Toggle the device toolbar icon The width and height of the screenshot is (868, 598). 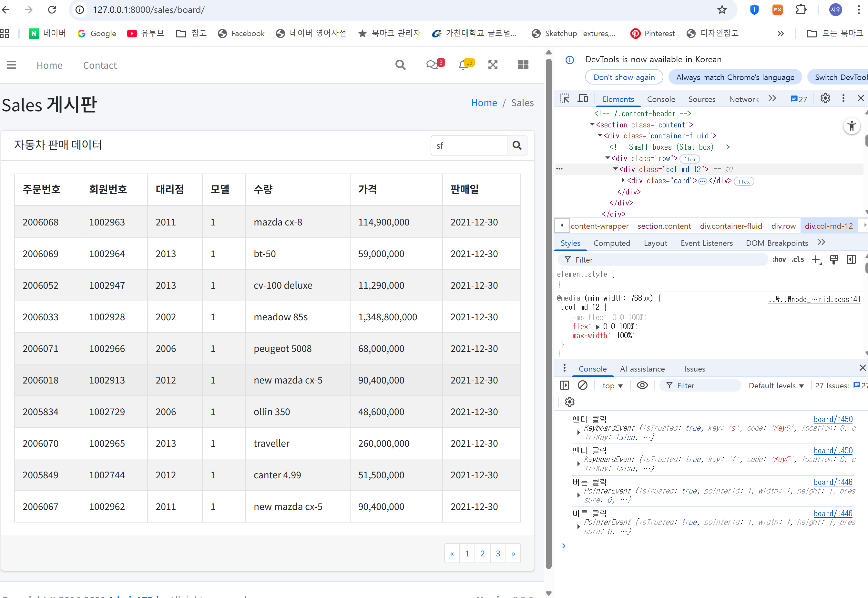point(583,99)
